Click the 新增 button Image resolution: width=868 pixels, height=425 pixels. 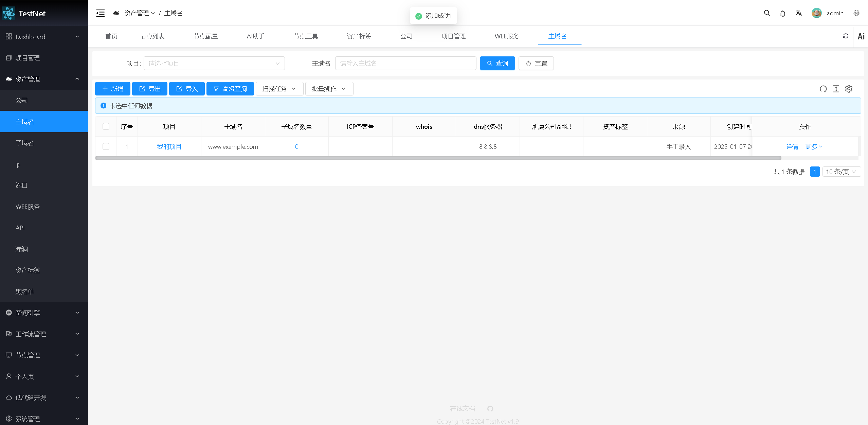click(113, 89)
